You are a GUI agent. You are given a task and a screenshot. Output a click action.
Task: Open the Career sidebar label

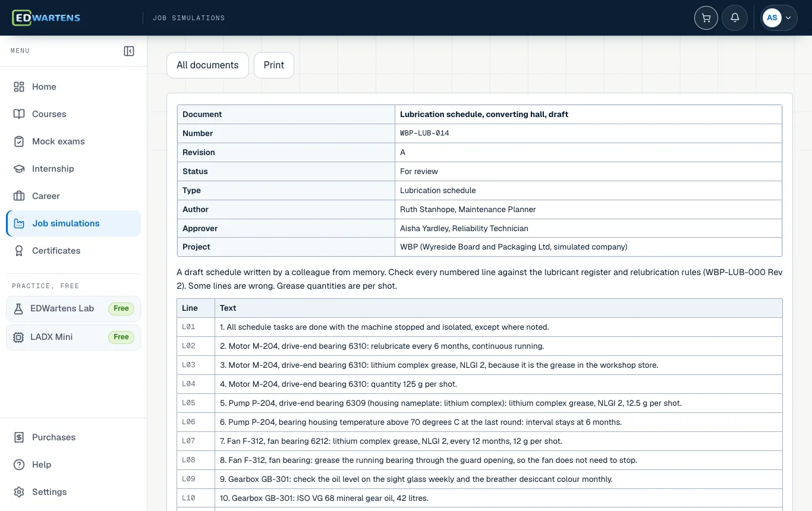point(46,196)
